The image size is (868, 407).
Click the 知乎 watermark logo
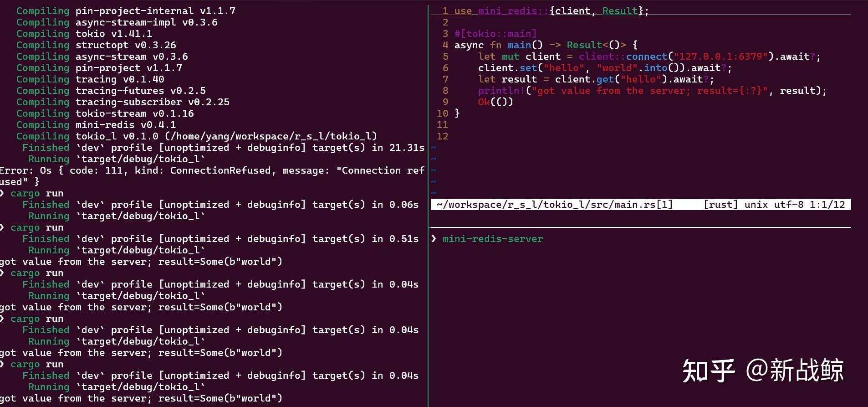[x=708, y=371]
